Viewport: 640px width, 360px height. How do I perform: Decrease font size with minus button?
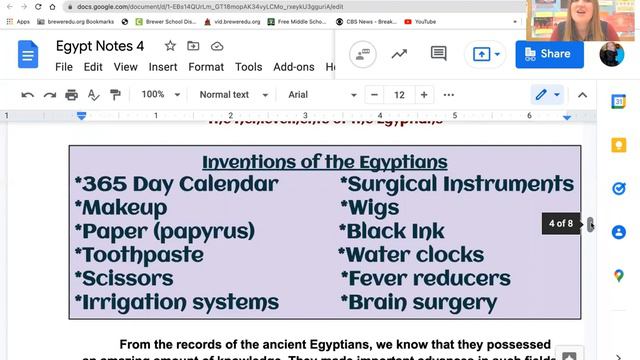[x=374, y=95]
